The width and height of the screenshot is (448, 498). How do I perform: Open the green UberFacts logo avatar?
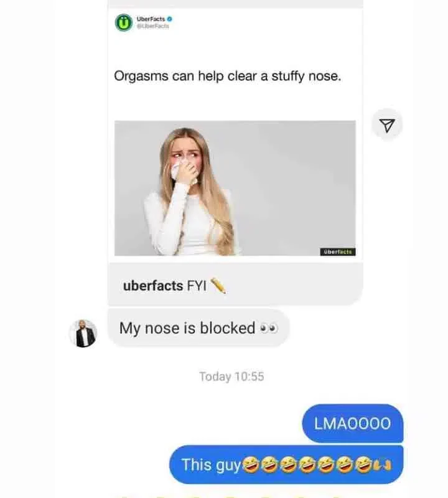[123, 22]
